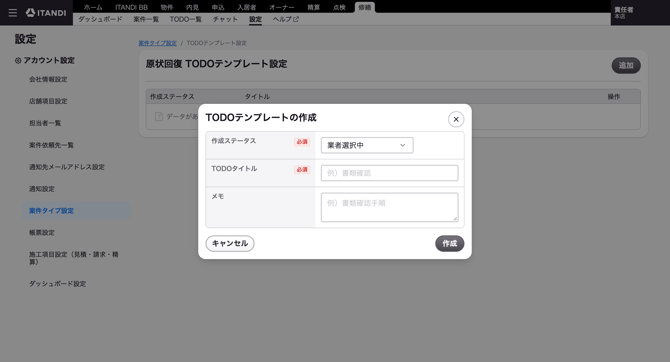The height and width of the screenshot is (362, 670).
Task: Click the タイトル column header
Action: click(x=257, y=97)
